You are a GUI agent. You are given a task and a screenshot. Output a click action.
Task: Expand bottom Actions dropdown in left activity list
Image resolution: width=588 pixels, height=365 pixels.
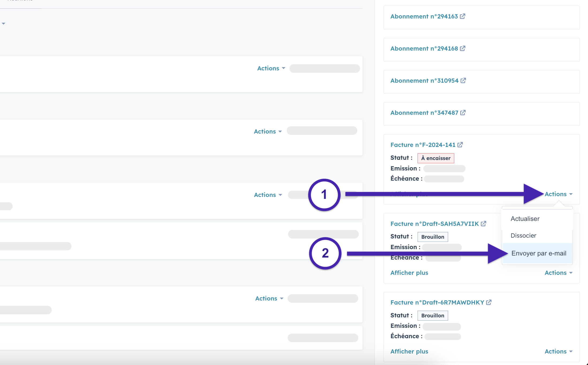pyautogui.click(x=269, y=299)
